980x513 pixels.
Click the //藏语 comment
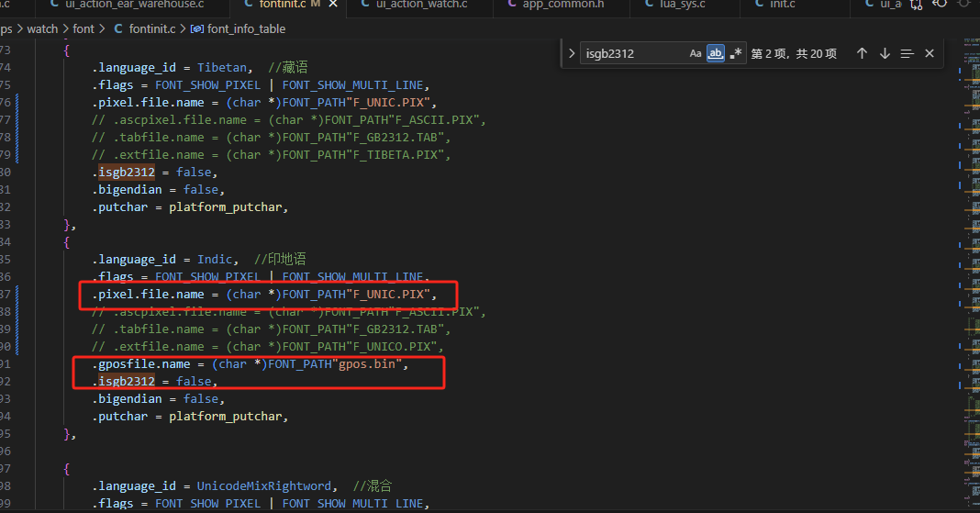click(287, 68)
